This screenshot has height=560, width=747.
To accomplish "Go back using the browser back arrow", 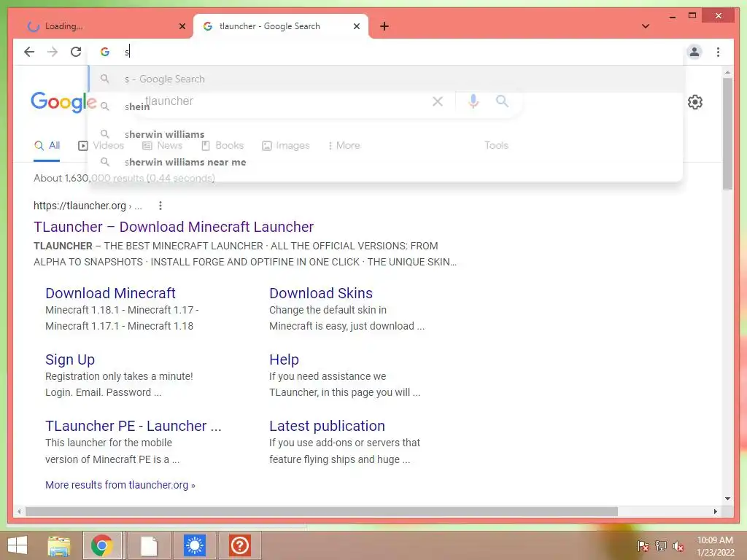I will coord(29,52).
